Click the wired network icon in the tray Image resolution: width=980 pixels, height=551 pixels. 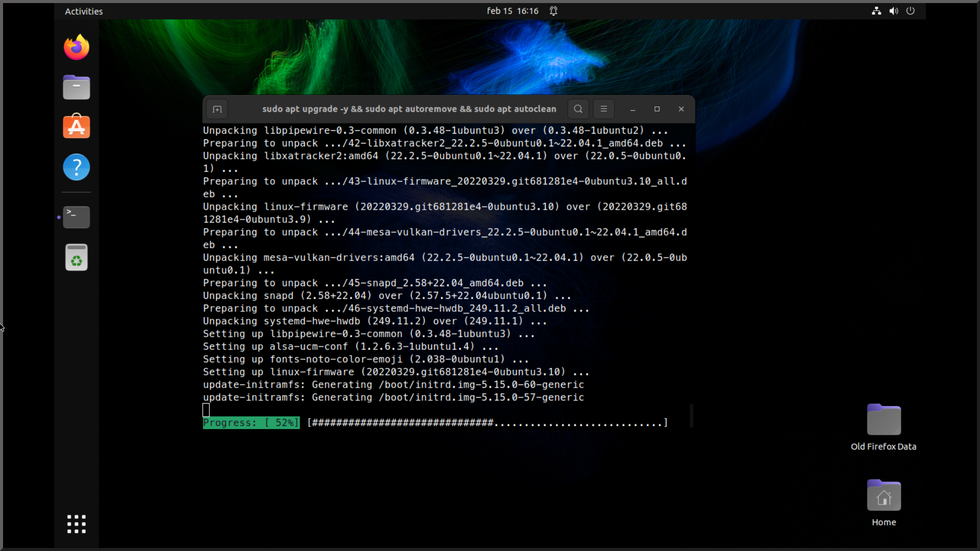click(876, 11)
